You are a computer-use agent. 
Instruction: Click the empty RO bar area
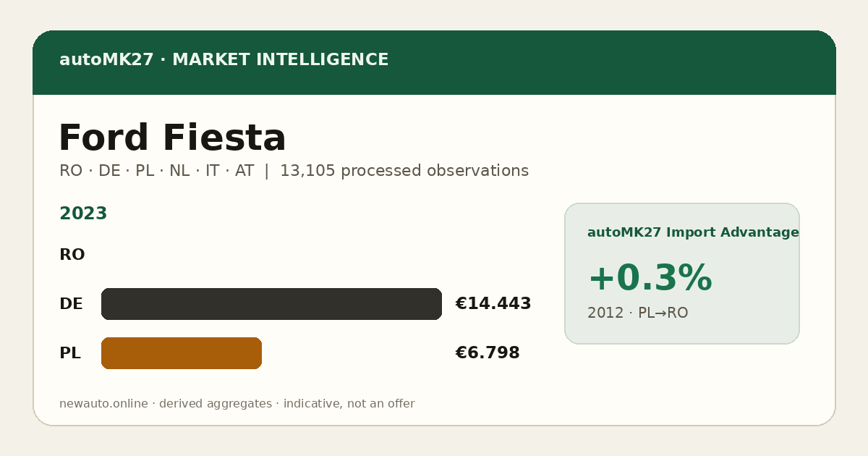coord(271,255)
